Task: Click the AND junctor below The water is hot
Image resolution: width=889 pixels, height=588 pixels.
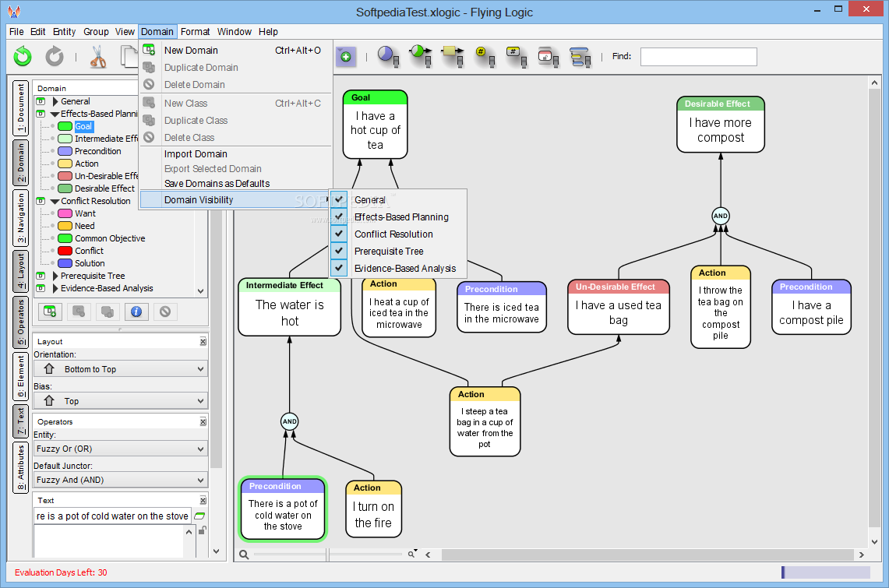Action: [290, 421]
